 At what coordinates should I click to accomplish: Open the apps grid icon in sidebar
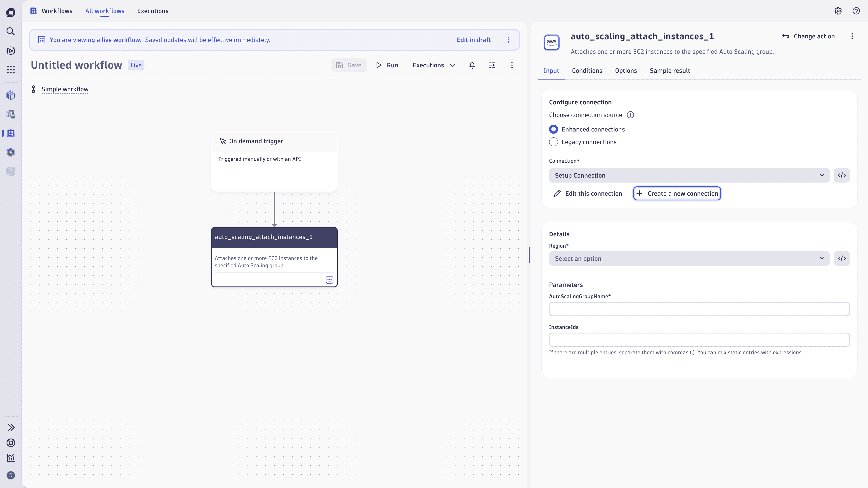click(11, 70)
